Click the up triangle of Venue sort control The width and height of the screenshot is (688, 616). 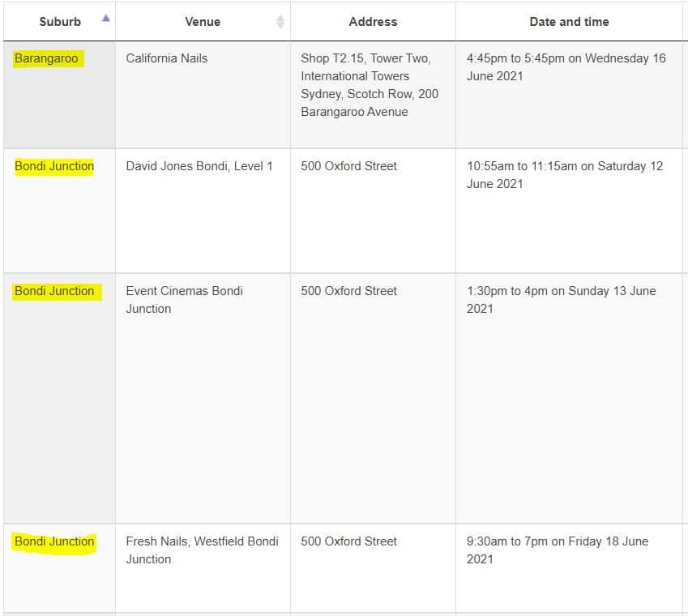(x=280, y=18)
